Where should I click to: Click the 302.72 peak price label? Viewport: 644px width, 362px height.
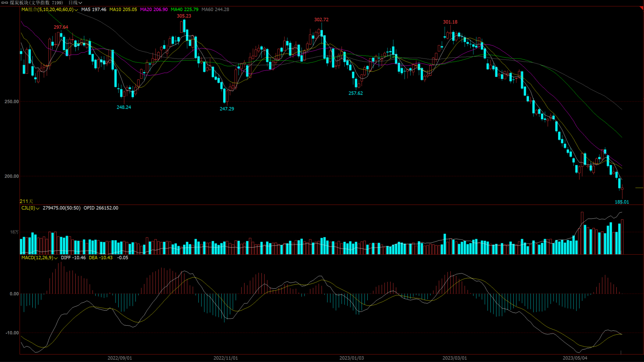[321, 20]
